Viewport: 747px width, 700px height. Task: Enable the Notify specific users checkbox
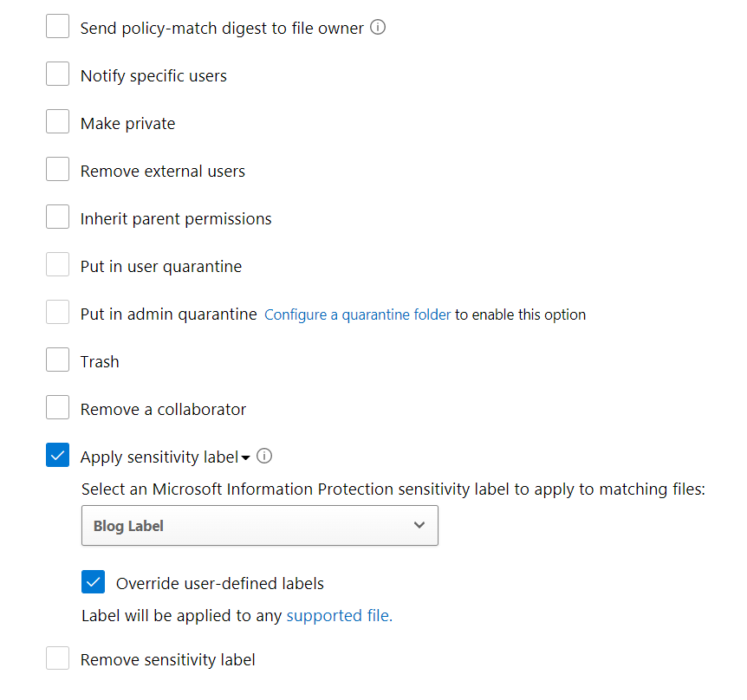pyautogui.click(x=57, y=75)
